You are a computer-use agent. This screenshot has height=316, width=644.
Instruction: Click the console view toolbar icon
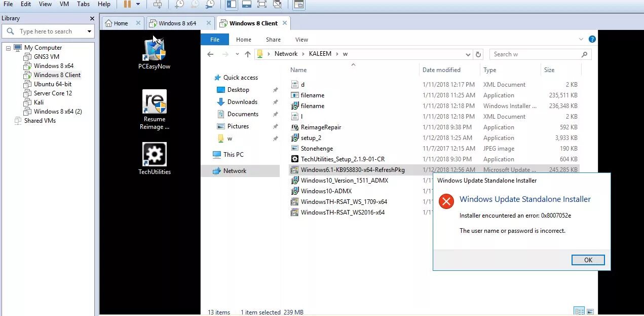coord(299,4)
